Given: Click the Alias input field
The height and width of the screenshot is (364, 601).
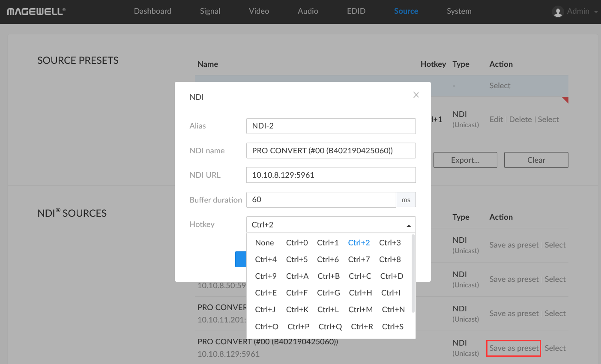Looking at the screenshot, I should tap(331, 126).
